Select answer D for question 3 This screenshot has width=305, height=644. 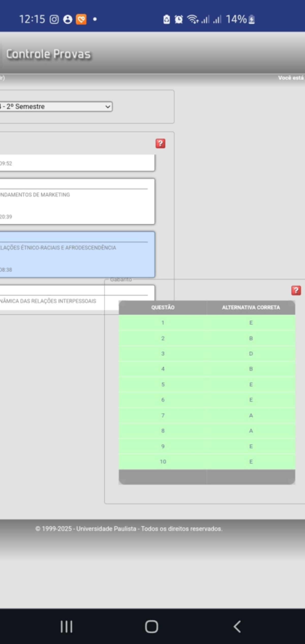pyautogui.click(x=251, y=354)
